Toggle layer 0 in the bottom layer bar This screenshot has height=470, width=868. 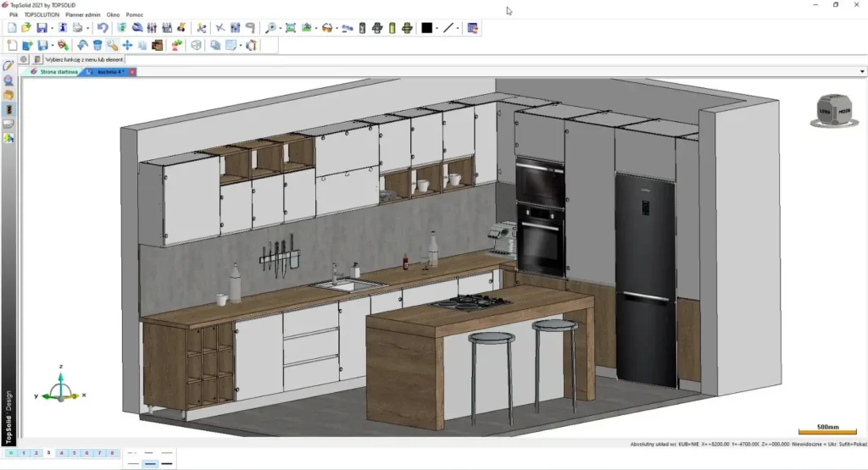(10, 453)
